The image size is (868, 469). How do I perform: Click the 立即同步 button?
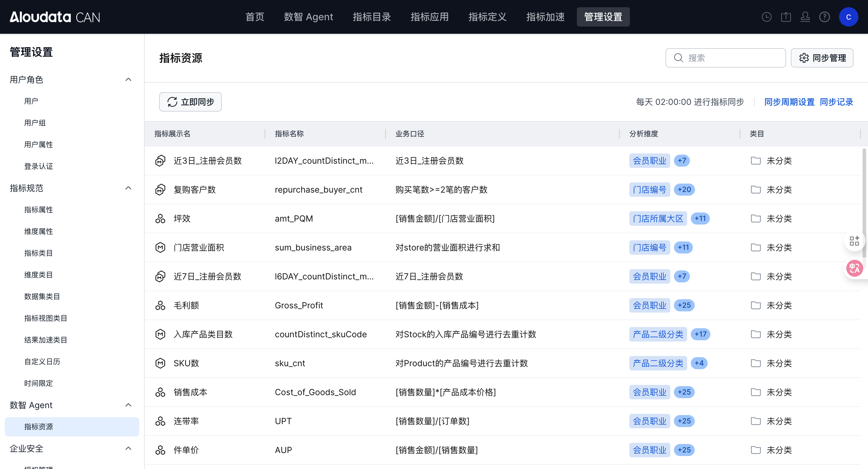pos(190,102)
